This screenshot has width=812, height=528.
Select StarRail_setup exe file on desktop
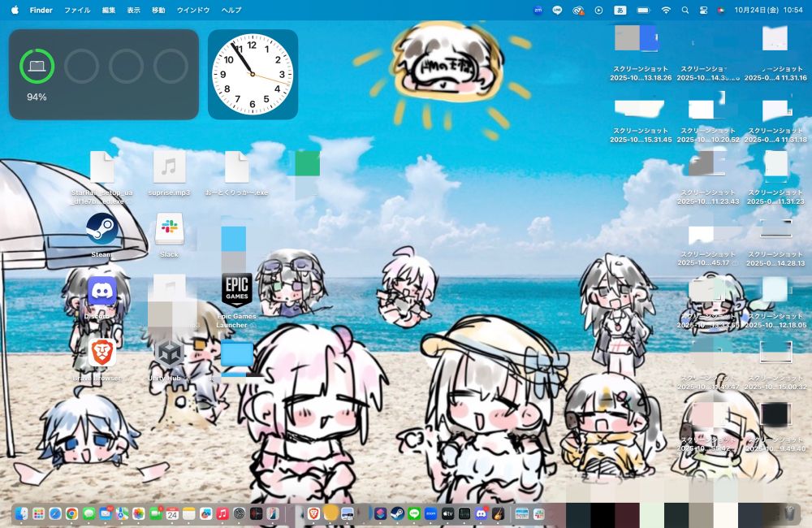point(102,177)
